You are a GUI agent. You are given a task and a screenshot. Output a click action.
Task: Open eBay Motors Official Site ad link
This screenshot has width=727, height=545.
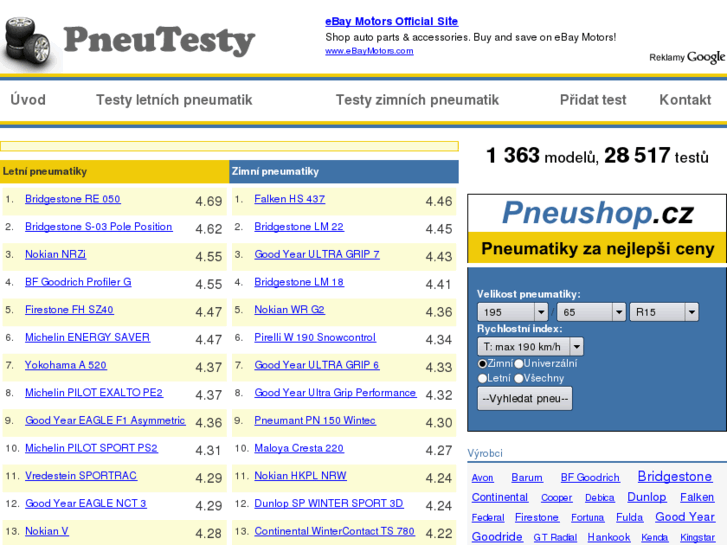coord(391,21)
